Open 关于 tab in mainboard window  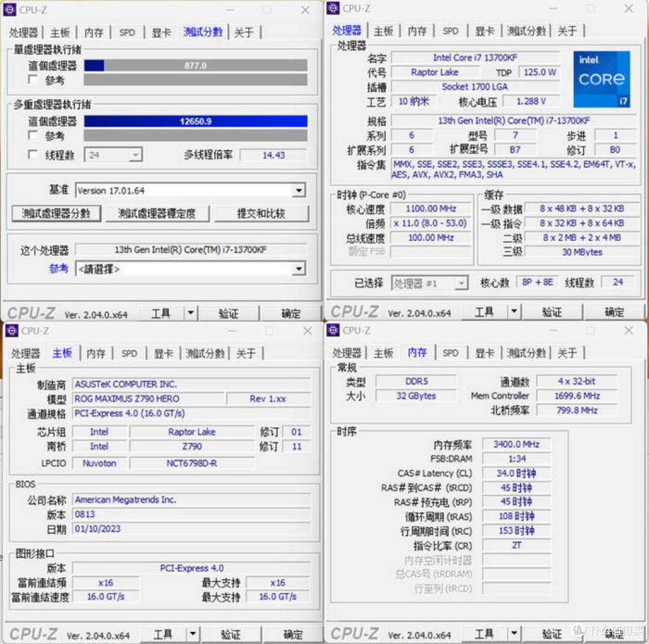pyautogui.click(x=246, y=353)
